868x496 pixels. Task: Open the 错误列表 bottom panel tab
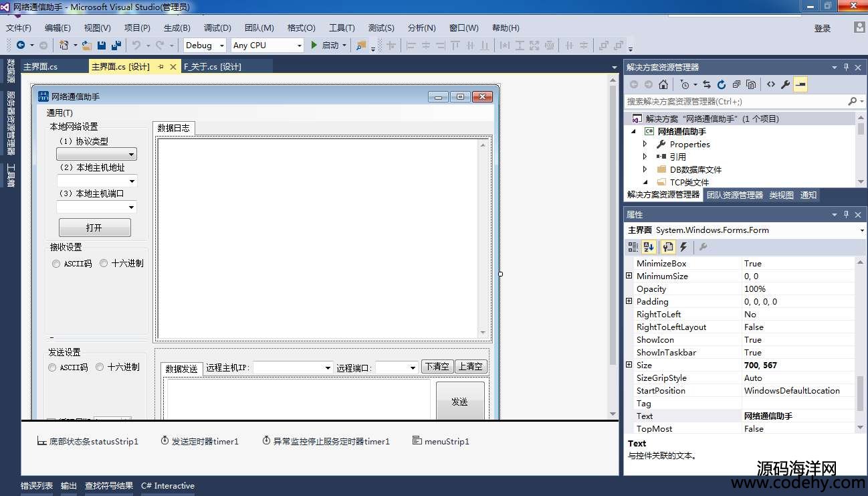(x=37, y=486)
